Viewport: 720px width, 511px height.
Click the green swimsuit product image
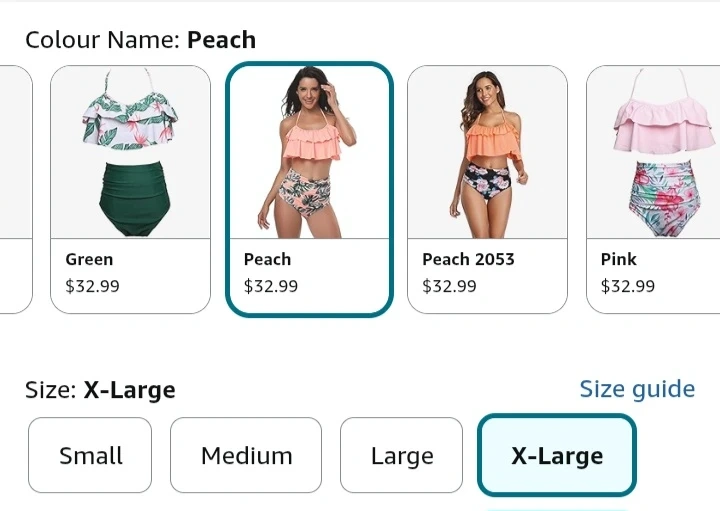tap(130, 152)
